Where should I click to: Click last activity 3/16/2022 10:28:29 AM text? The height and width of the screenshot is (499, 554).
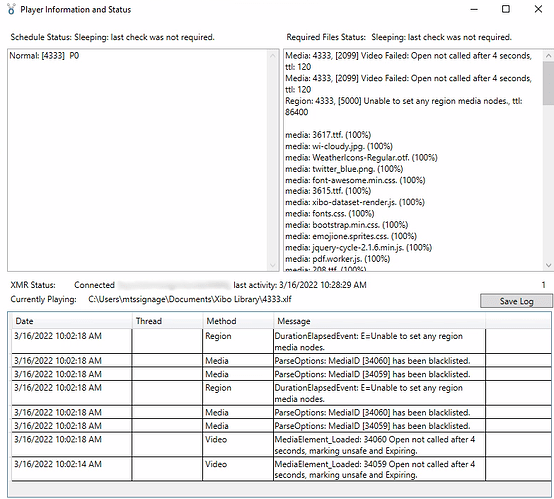pos(300,285)
